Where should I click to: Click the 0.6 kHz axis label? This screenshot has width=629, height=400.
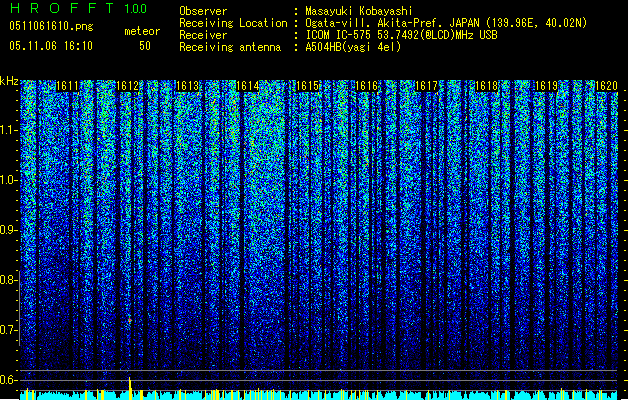pos(8,380)
